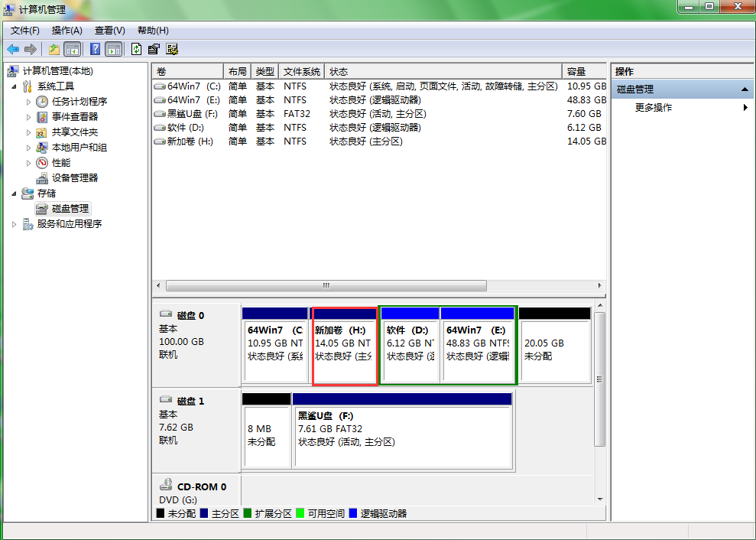Open the 操作(A) menu
The image size is (756, 540).
coord(67,31)
